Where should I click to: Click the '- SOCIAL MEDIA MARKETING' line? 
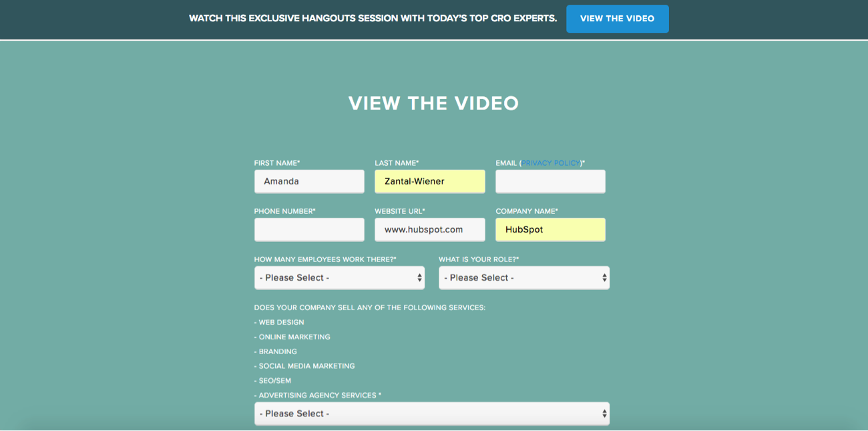tap(304, 366)
